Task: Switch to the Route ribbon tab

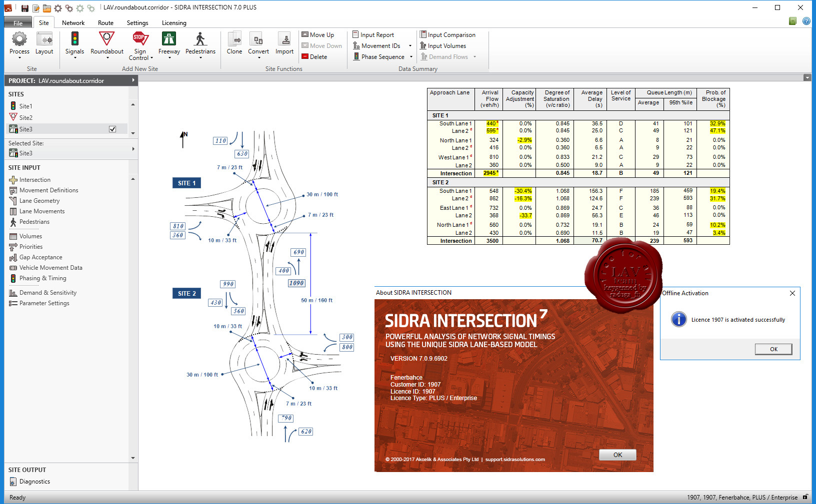Action: pos(105,23)
